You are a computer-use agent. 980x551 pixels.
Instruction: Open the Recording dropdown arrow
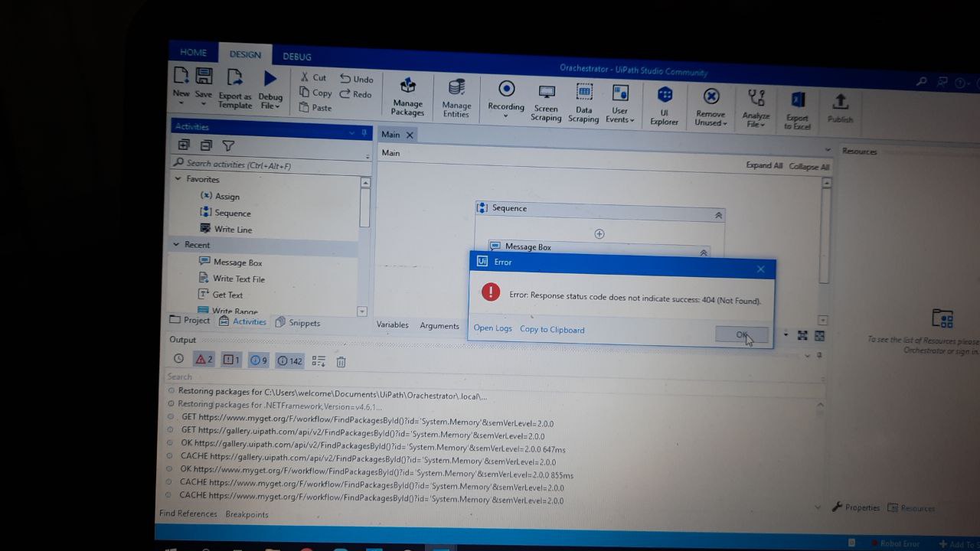tap(506, 116)
